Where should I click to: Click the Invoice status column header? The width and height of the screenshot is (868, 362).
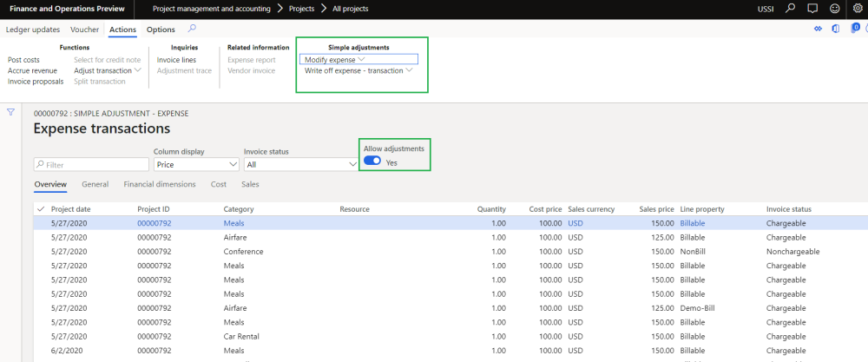click(x=789, y=209)
